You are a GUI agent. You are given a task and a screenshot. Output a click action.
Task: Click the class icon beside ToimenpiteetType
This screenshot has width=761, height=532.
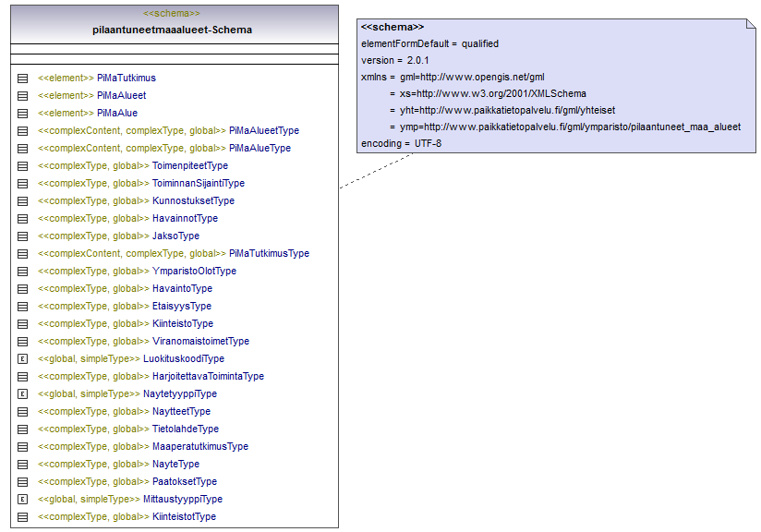tap(22, 166)
